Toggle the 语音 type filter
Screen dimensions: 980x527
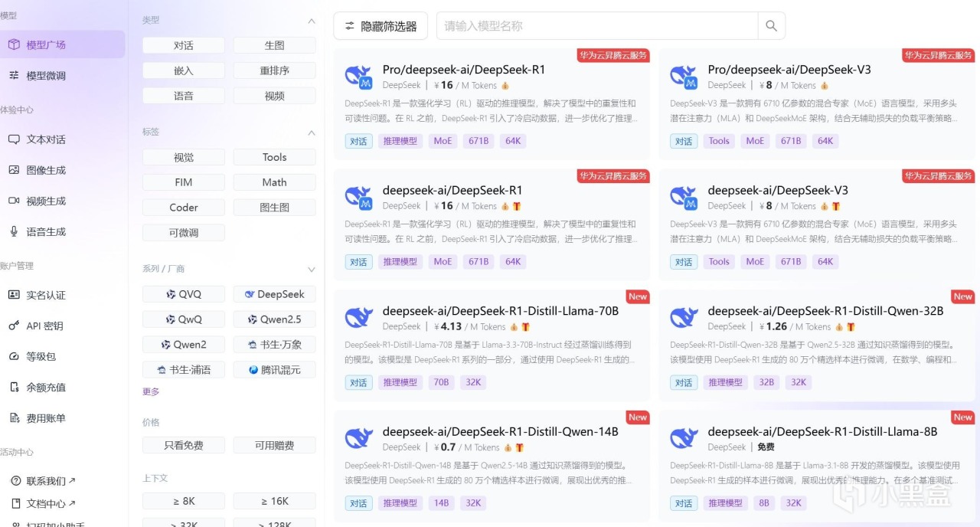[184, 96]
